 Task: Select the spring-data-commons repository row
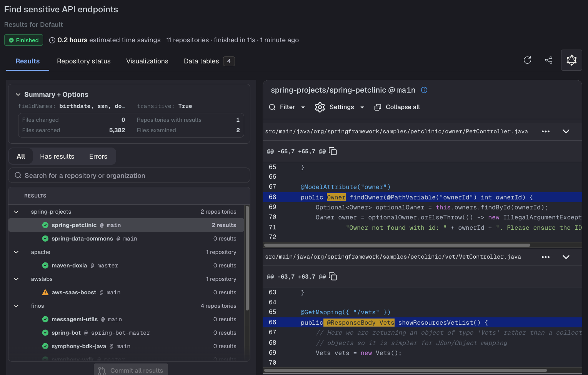click(x=126, y=239)
